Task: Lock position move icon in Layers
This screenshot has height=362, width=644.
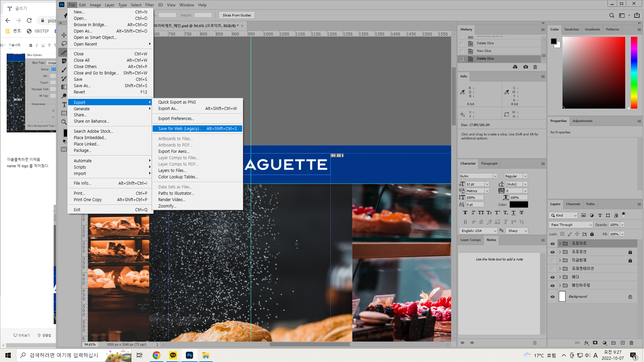Action: (577, 234)
